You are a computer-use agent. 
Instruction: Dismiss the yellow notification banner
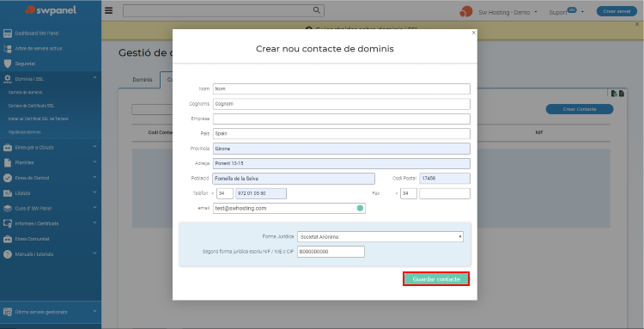(x=637, y=24)
